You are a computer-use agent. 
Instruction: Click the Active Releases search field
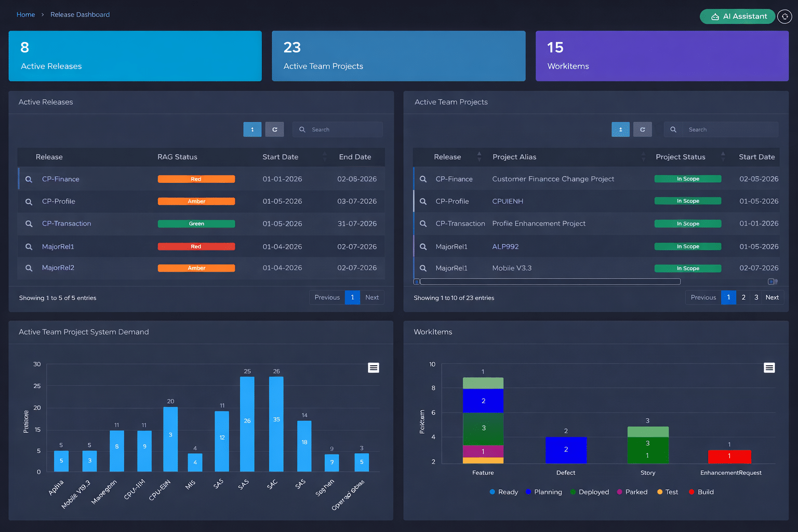343,129
